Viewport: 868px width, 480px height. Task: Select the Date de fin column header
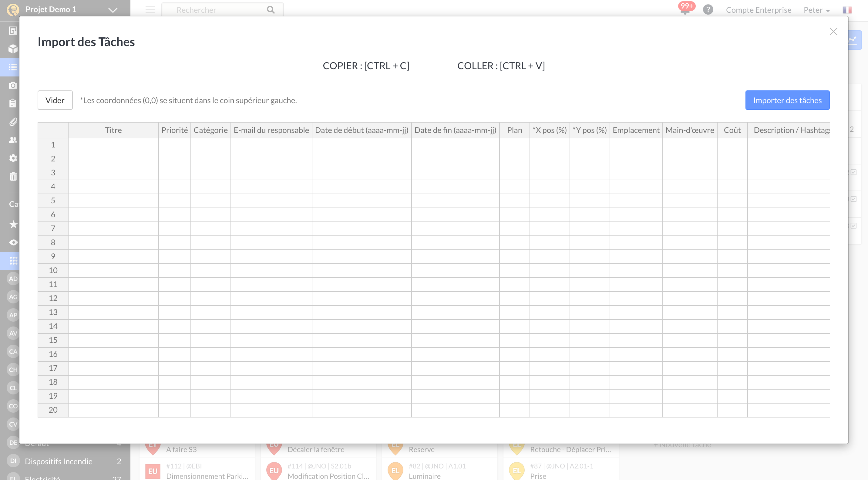[x=455, y=130]
